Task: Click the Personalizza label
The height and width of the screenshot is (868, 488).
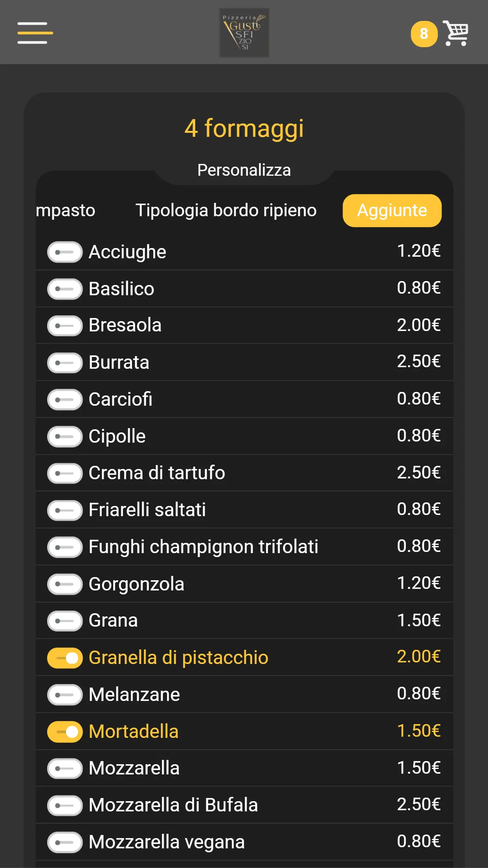Action: pos(244,170)
